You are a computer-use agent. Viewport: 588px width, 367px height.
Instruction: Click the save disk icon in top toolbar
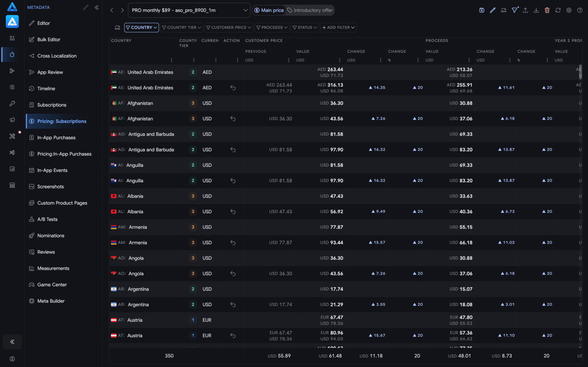[x=482, y=10]
